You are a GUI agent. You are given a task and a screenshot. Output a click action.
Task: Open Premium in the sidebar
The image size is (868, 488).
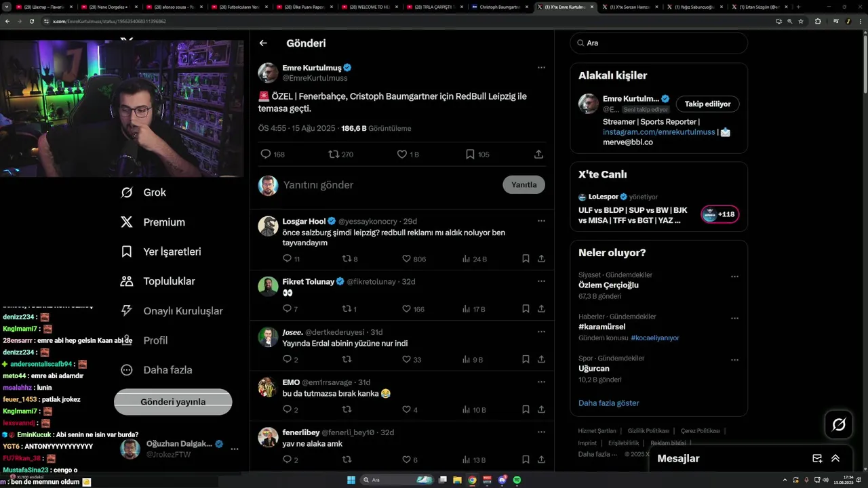tap(152, 222)
